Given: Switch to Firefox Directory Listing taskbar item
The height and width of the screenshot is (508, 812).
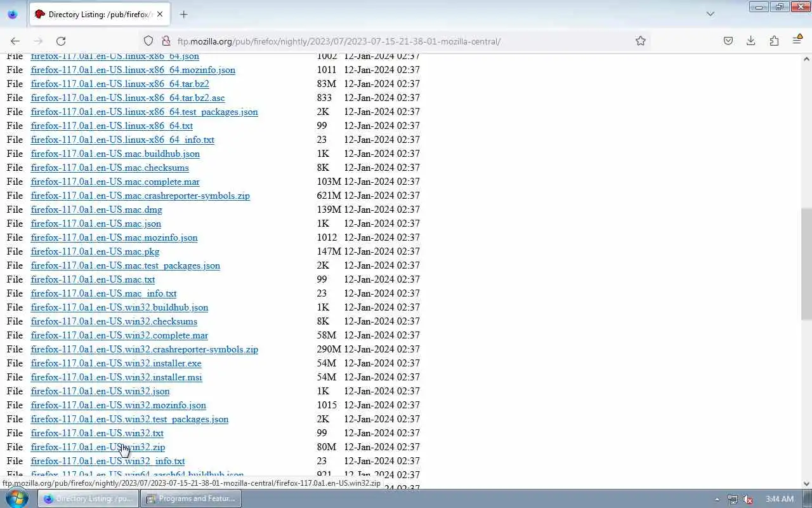Looking at the screenshot, I should point(88,498).
